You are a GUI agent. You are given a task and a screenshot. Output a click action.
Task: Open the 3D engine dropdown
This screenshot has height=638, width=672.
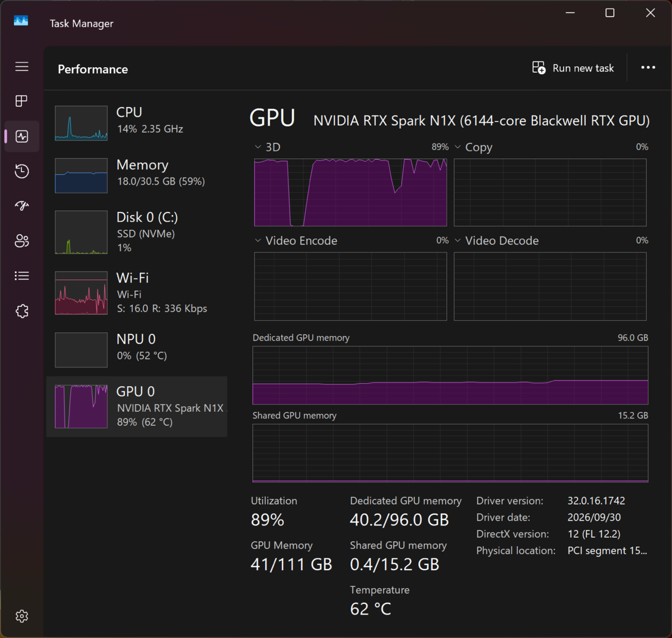pos(258,147)
